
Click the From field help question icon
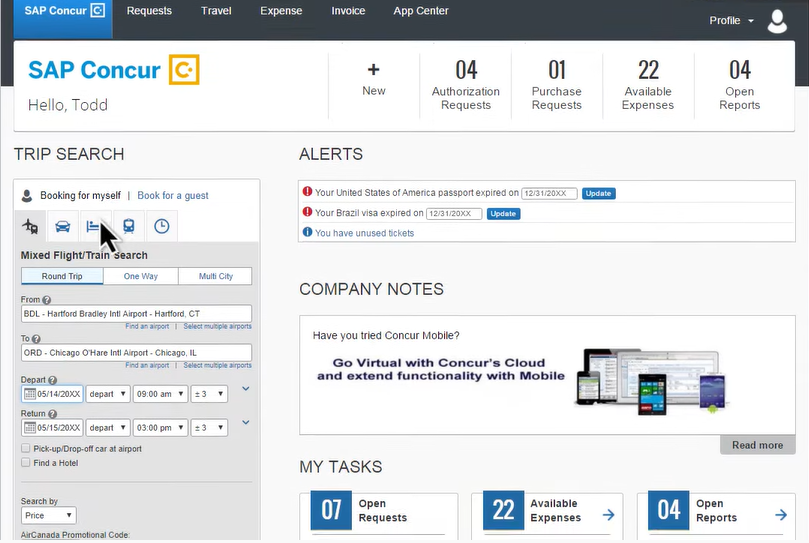coord(46,300)
